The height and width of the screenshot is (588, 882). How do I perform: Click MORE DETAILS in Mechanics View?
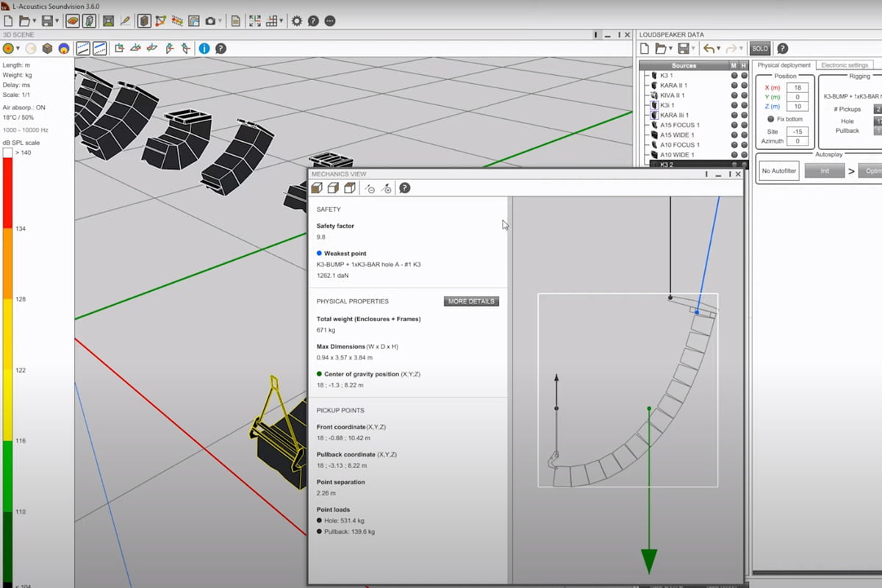tap(471, 301)
